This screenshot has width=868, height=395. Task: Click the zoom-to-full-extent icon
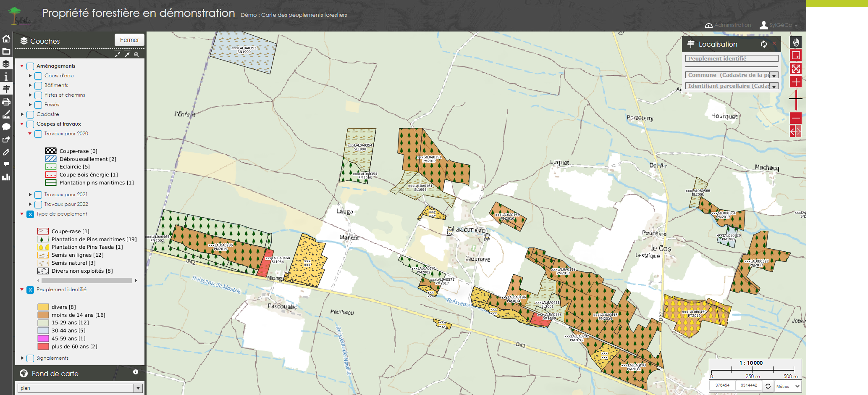coord(796,68)
